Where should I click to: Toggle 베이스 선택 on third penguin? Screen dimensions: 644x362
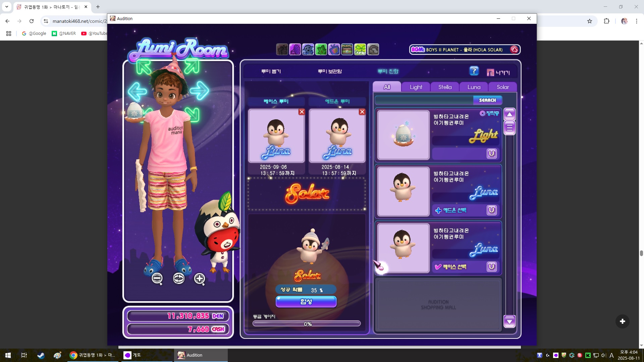point(450,267)
